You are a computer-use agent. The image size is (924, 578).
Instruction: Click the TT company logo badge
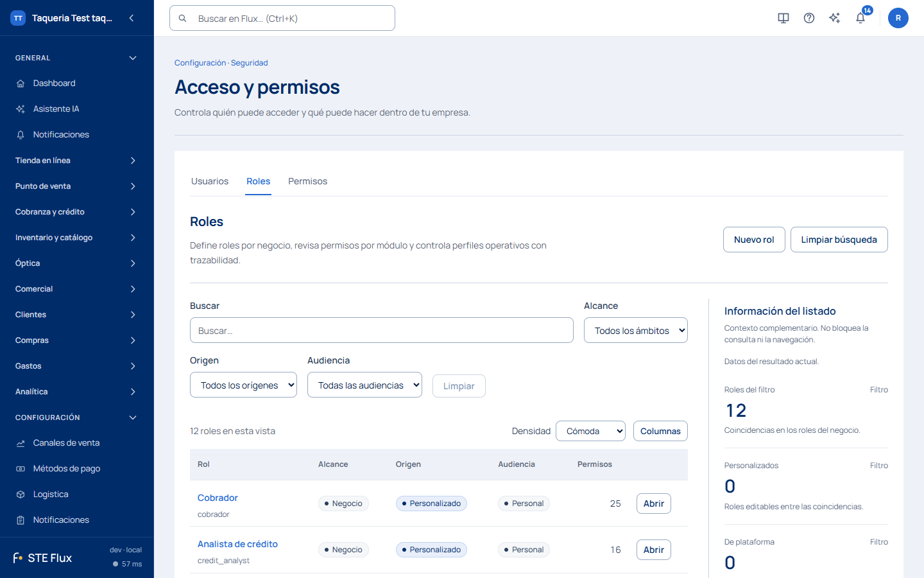18,18
